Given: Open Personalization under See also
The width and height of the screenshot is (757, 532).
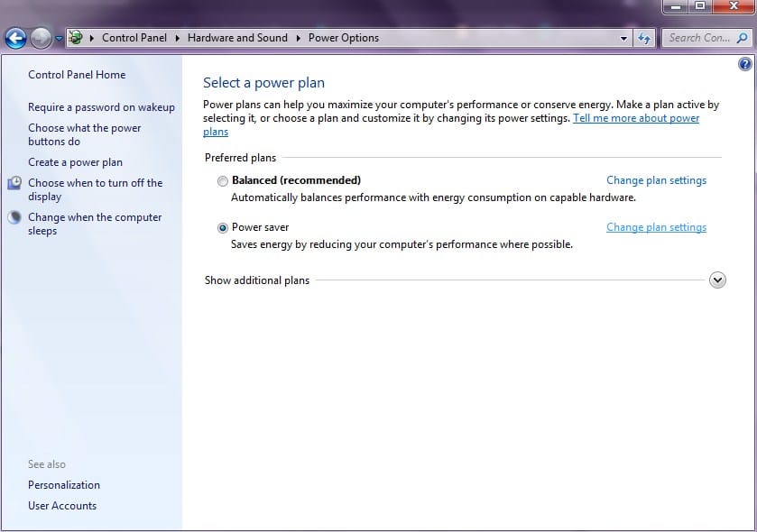Looking at the screenshot, I should click(64, 485).
